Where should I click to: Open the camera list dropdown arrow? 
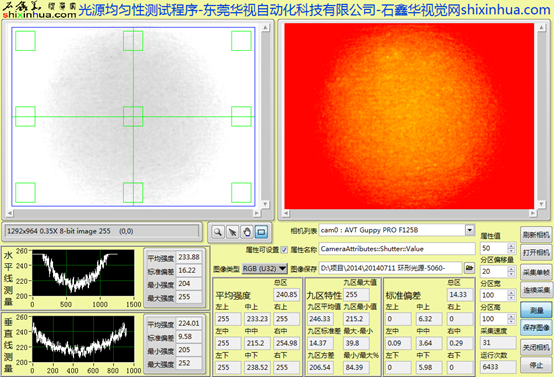(470, 230)
